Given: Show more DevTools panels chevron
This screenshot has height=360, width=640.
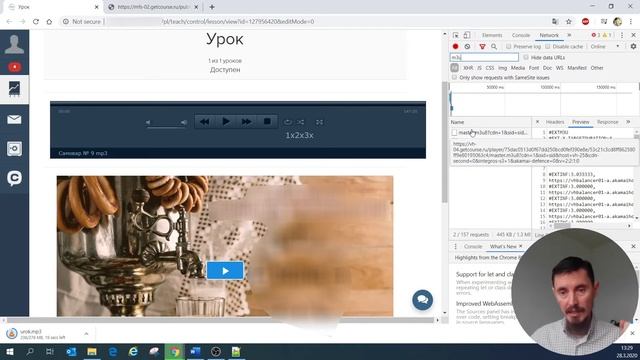Looking at the screenshot, I should [x=569, y=35].
